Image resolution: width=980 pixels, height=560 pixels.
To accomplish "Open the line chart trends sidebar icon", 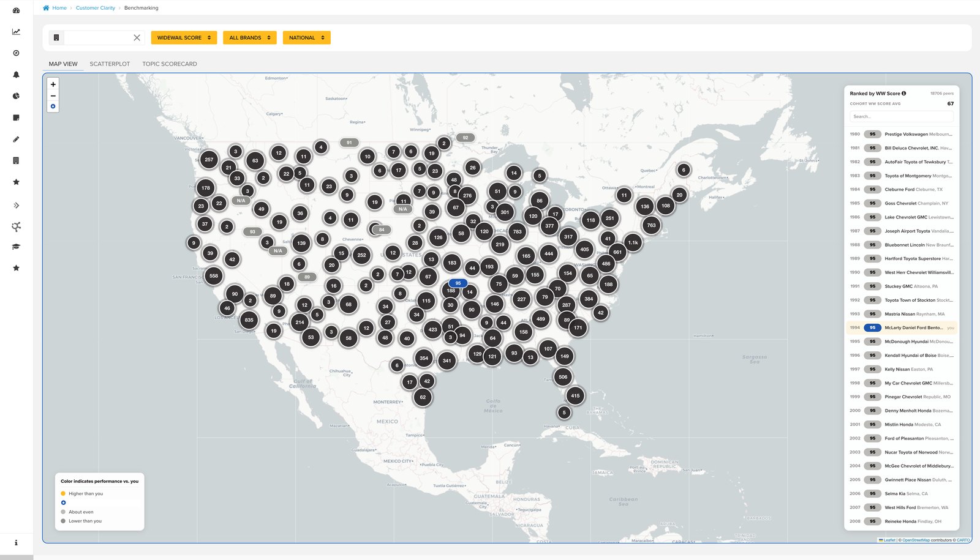I will coord(16,32).
